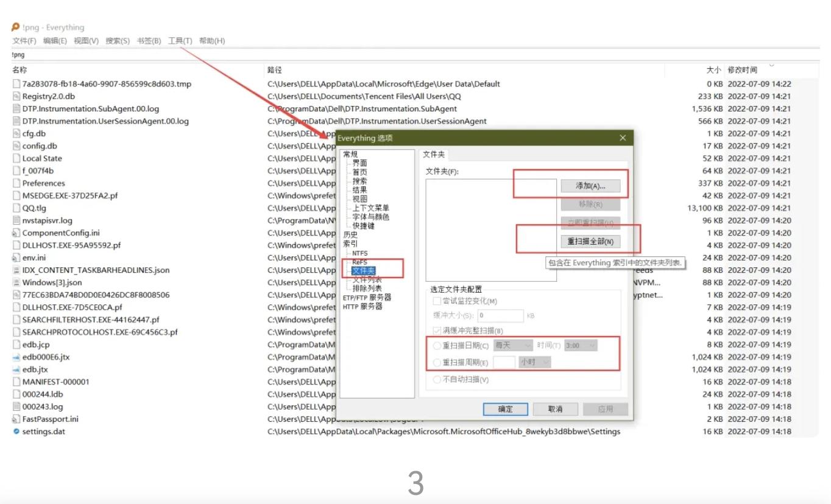Viewport: 831px width, 504px height.
Task: Select 界面 in the options tree
Action: 359,163
